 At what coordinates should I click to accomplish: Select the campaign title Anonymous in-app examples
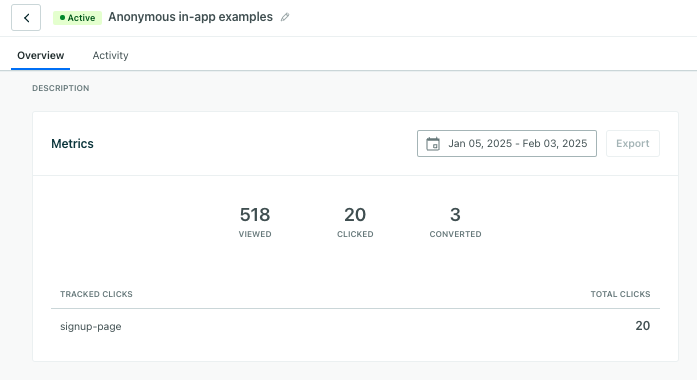190,17
